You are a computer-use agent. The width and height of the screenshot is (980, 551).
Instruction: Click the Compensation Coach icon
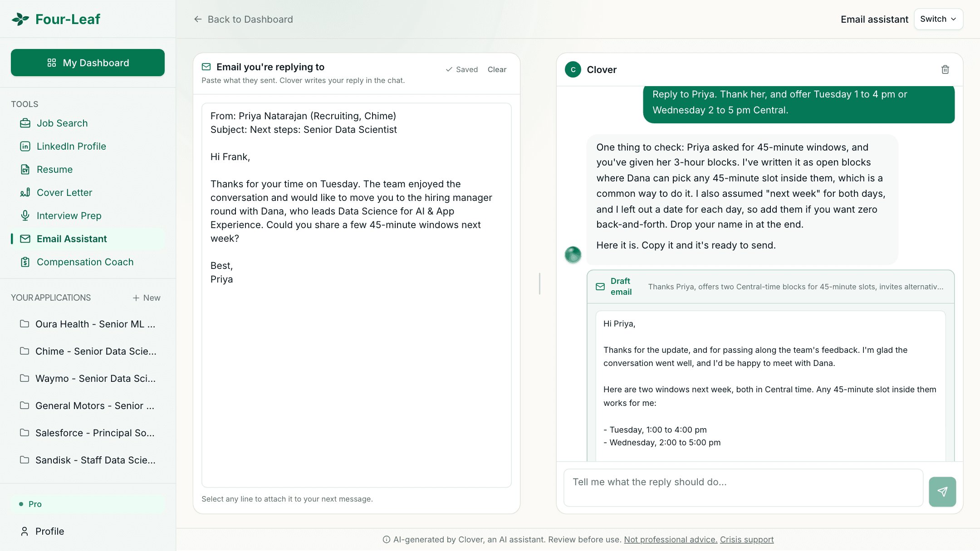coord(25,262)
